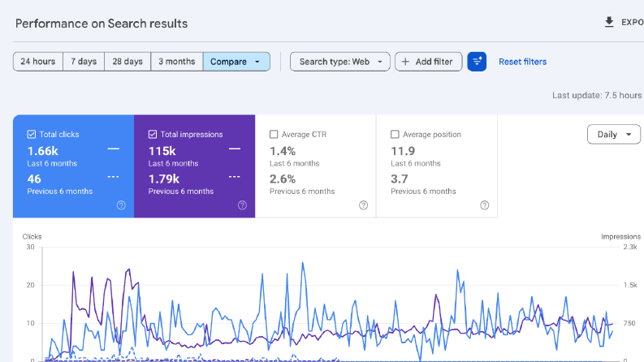Select the 28 days date range
The image size is (644, 362).
(128, 62)
